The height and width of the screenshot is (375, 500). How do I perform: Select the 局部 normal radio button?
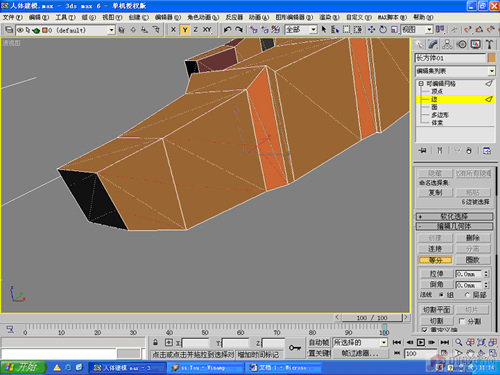467,295
